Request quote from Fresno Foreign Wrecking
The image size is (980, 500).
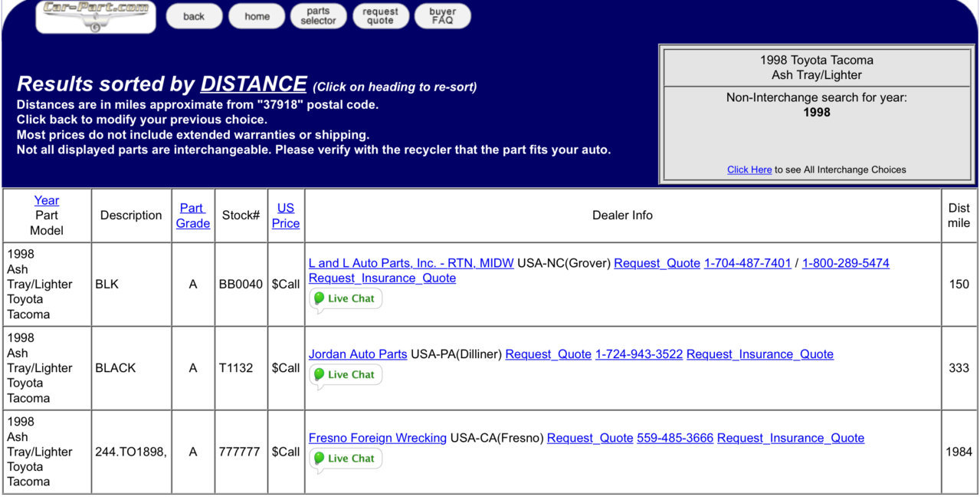pyautogui.click(x=590, y=438)
